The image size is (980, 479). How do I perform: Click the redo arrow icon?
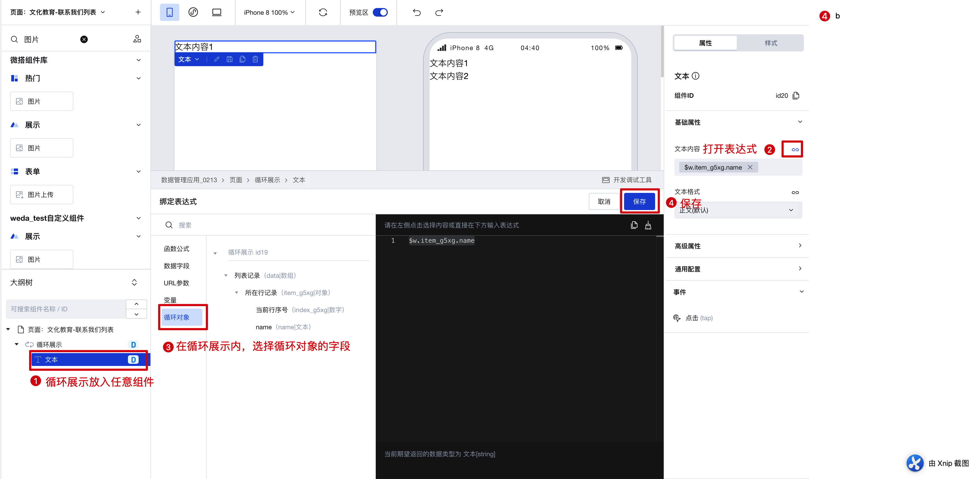point(439,13)
